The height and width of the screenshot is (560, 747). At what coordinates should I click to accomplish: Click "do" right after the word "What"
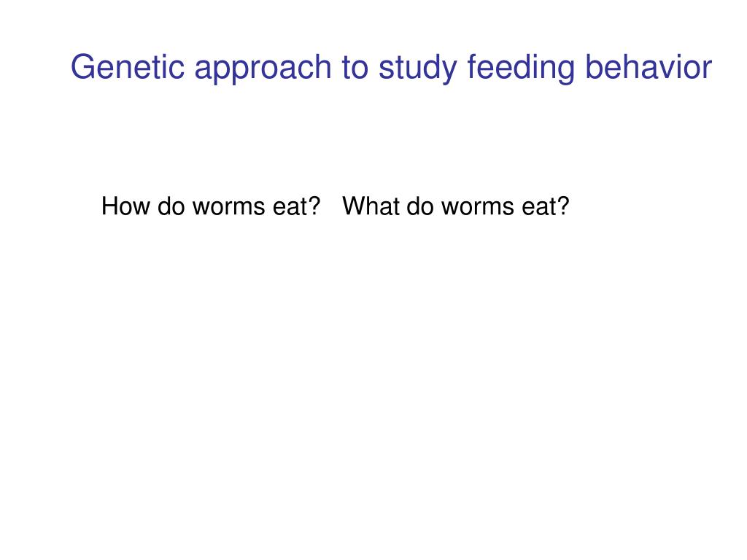[421, 206]
